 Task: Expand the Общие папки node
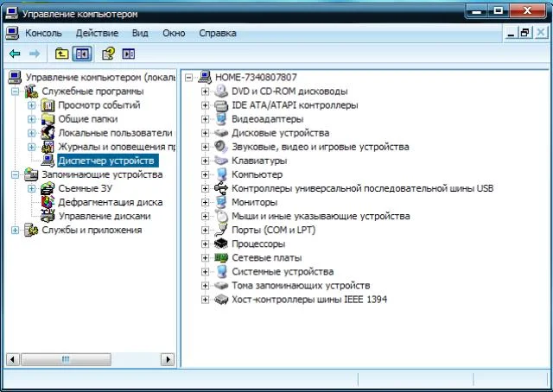tap(31, 119)
